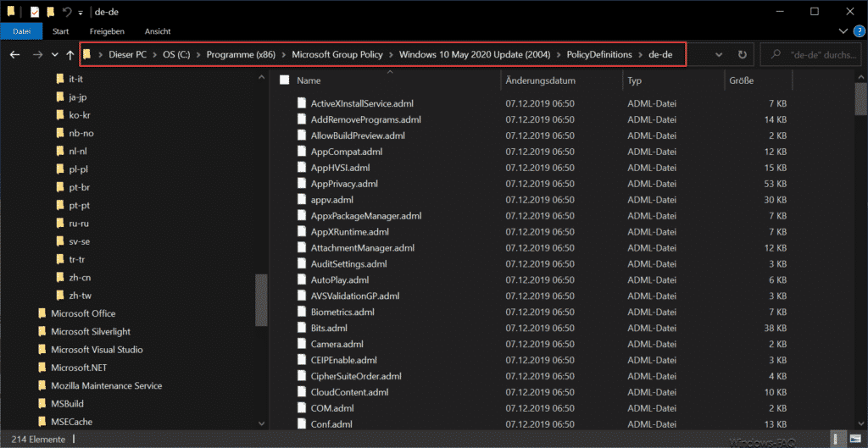The width and height of the screenshot is (868, 448).
Task: Click Programme (x86) breadcrumb
Action: 240,55
